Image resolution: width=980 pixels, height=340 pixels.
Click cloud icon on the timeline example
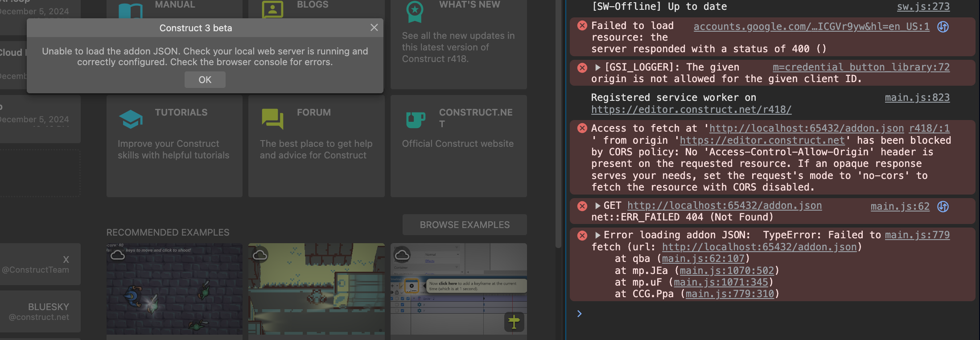coord(402,255)
